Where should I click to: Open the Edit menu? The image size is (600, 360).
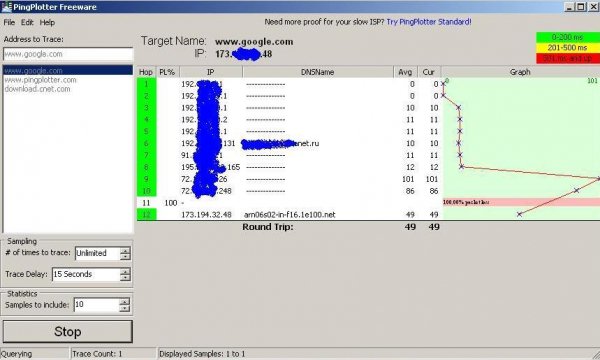[27, 23]
